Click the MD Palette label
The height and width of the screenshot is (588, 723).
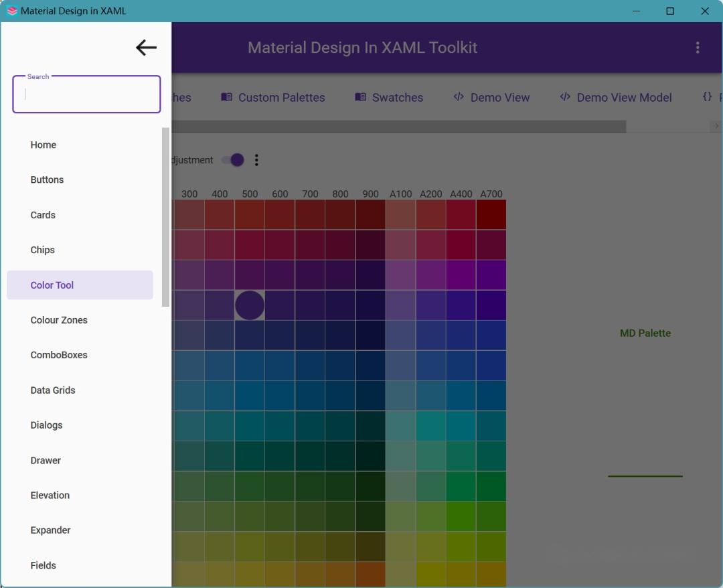645,333
